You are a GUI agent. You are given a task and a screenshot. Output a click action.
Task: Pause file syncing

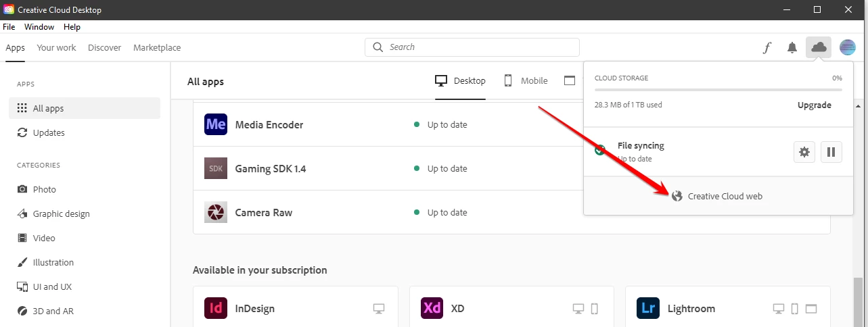(x=831, y=152)
